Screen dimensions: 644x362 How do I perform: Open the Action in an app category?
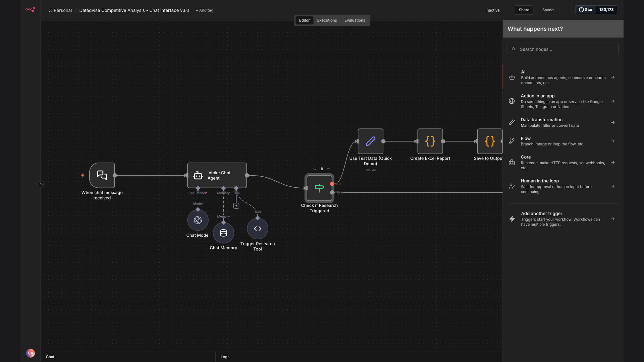click(x=563, y=101)
